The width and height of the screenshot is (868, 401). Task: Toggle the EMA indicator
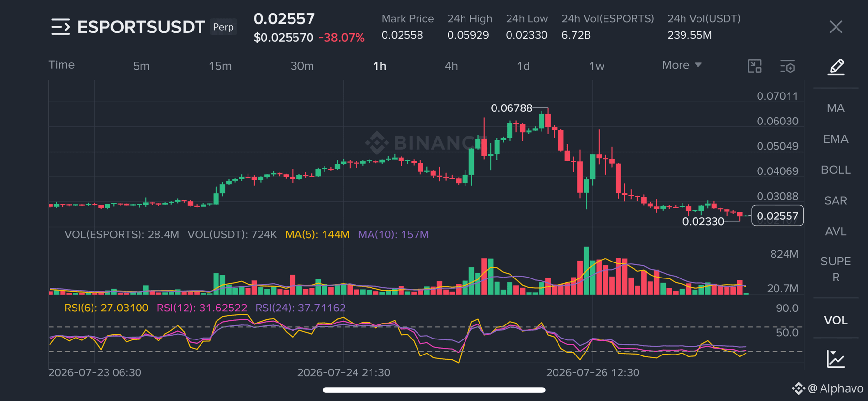pyautogui.click(x=836, y=139)
